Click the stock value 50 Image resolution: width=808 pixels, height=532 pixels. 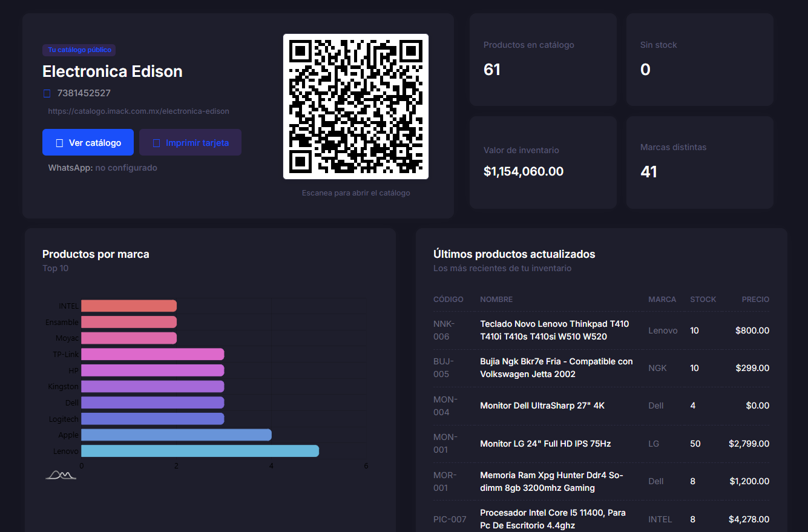click(695, 444)
